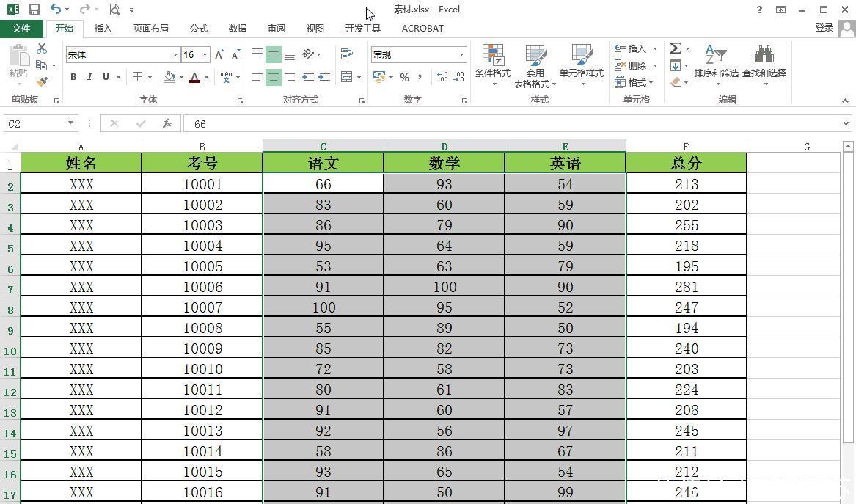Click the AutoSum sigma icon
856x504 pixels.
(675, 48)
